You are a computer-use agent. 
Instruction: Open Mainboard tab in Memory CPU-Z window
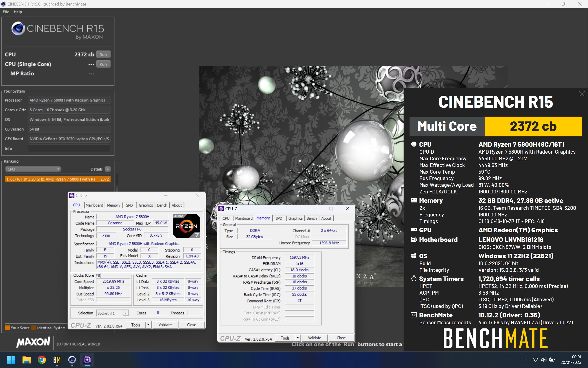(x=244, y=218)
